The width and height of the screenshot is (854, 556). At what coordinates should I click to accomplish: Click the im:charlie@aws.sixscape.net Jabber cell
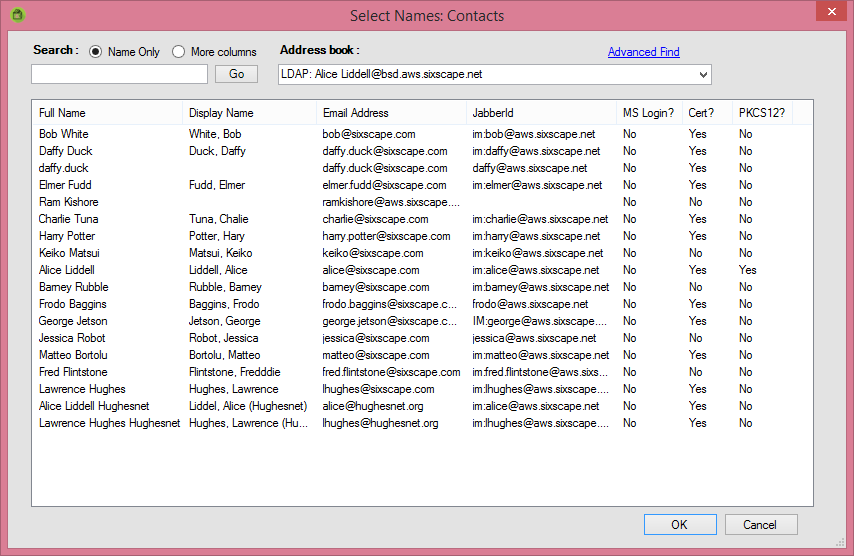click(540, 219)
